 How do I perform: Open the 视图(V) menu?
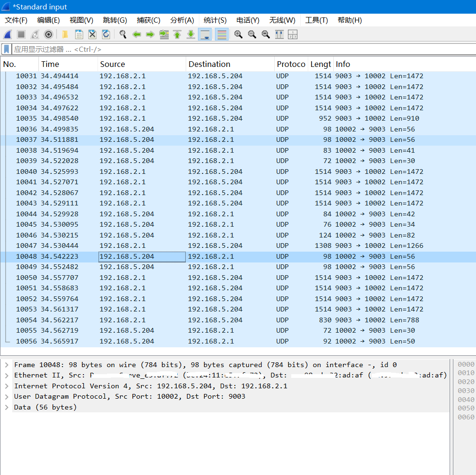(82, 20)
